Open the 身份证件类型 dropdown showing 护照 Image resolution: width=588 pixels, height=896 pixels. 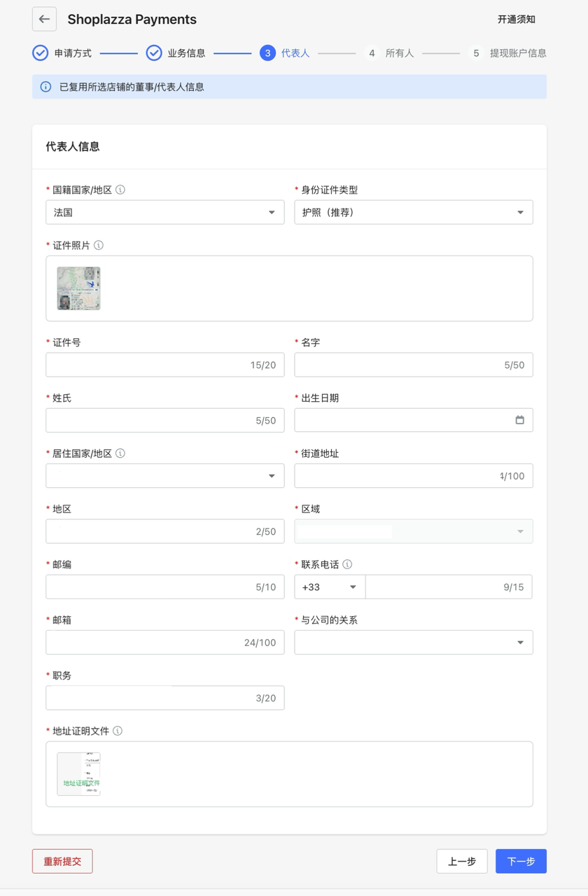pos(414,212)
